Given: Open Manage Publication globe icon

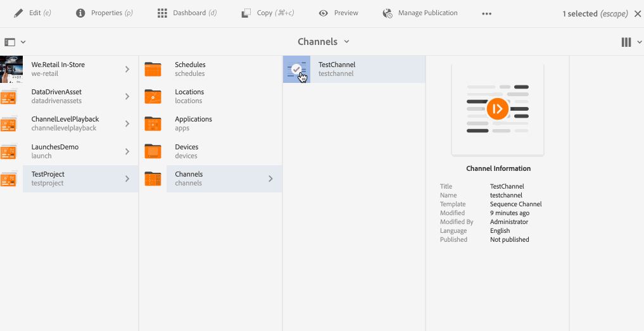Looking at the screenshot, I should tap(388, 13).
